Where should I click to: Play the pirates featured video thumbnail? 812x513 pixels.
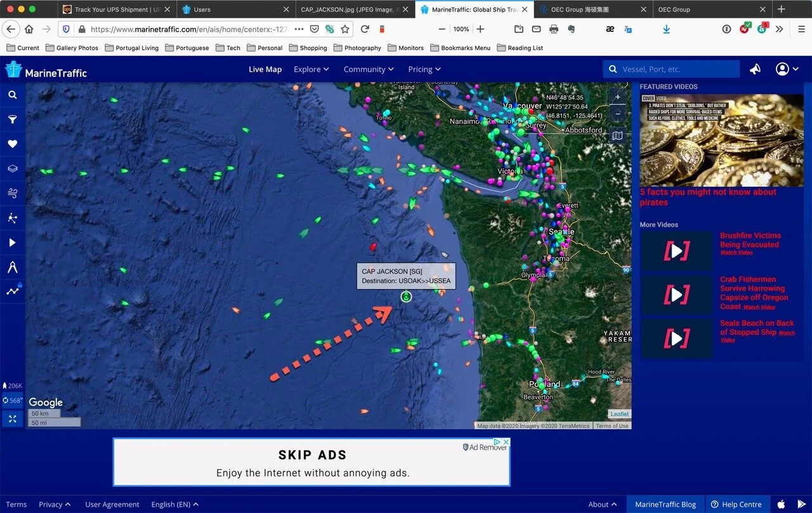coord(721,140)
